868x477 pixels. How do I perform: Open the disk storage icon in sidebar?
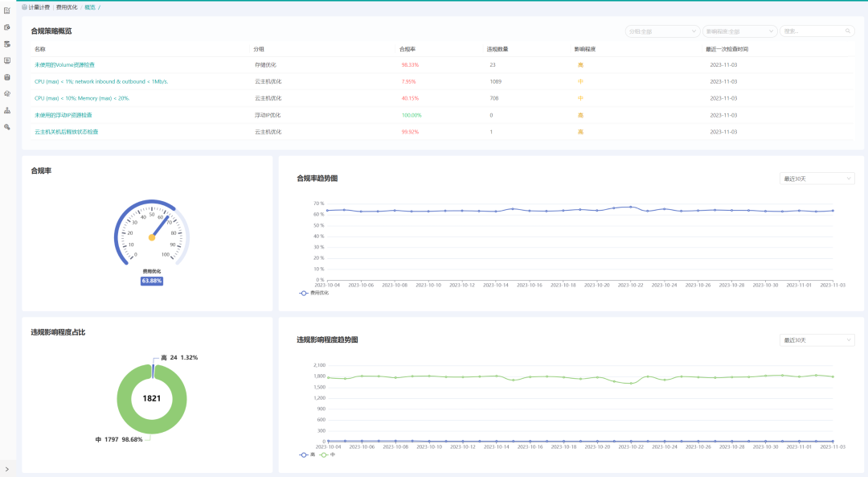click(7, 77)
